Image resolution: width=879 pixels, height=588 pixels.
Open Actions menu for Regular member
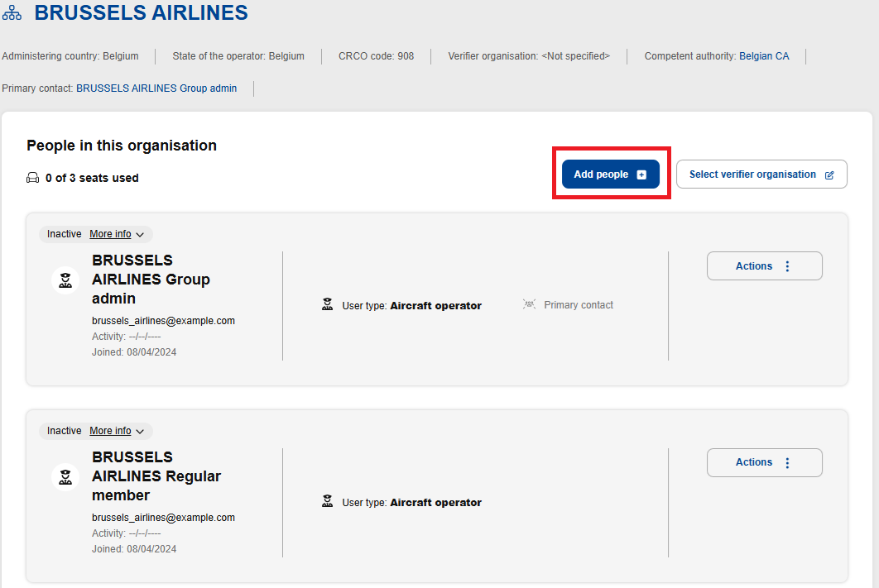coord(764,462)
